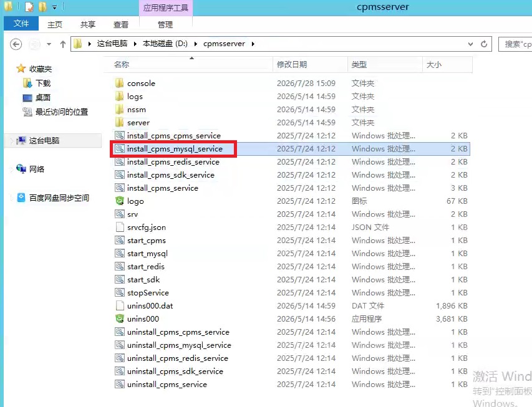Select uninstall_cpms_redis_service file name
Image resolution: width=532 pixels, height=407 pixels.
pos(178,358)
